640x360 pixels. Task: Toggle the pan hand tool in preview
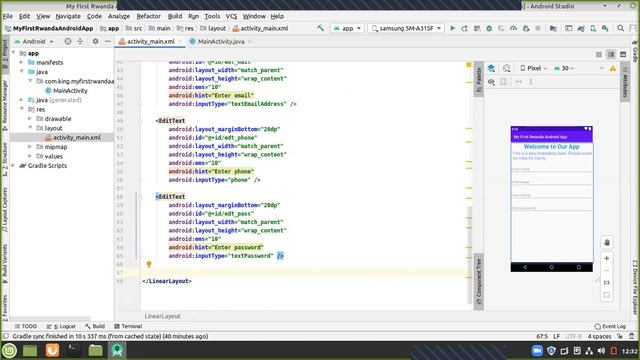[607, 242]
